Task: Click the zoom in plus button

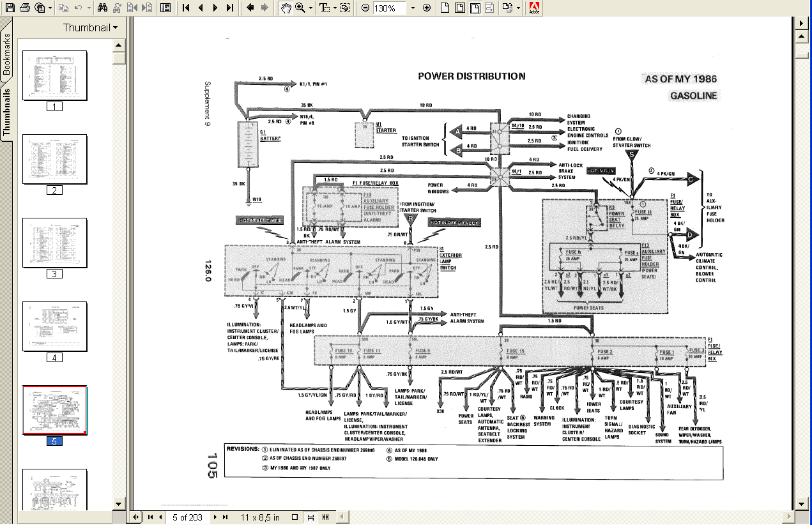Action: coord(426,8)
